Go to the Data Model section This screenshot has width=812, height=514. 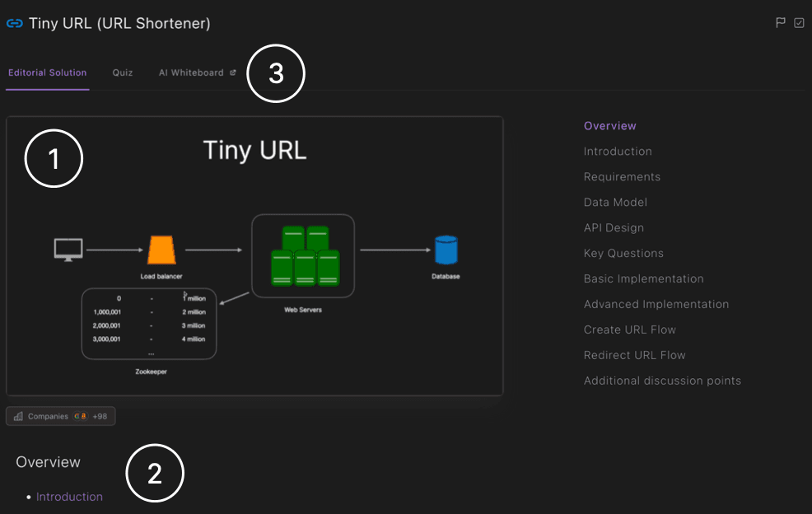(x=615, y=202)
